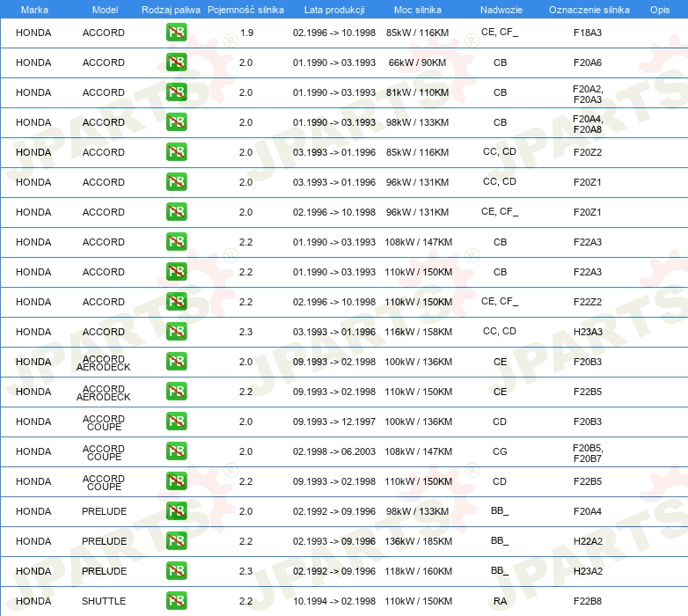This screenshot has width=688, height=616.
Task: Click the engine codes F20B5, F20B7
Action: point(588,453)
